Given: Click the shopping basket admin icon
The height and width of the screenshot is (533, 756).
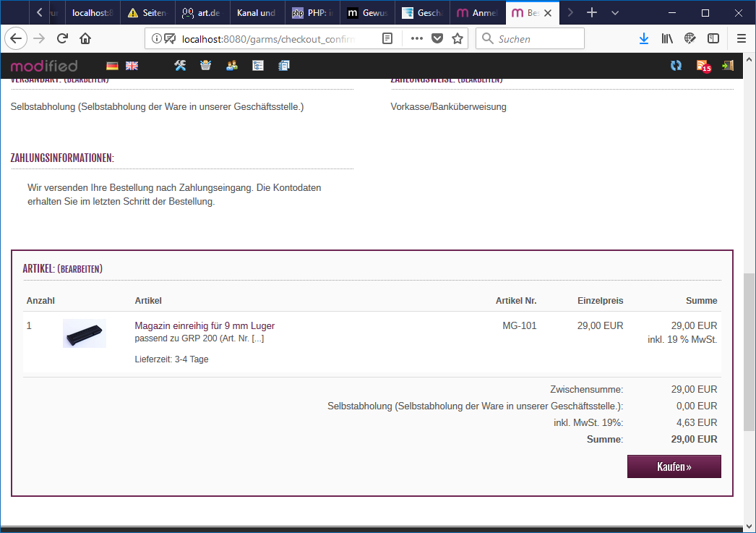Looking at the screenshot, I should point(206,66).
